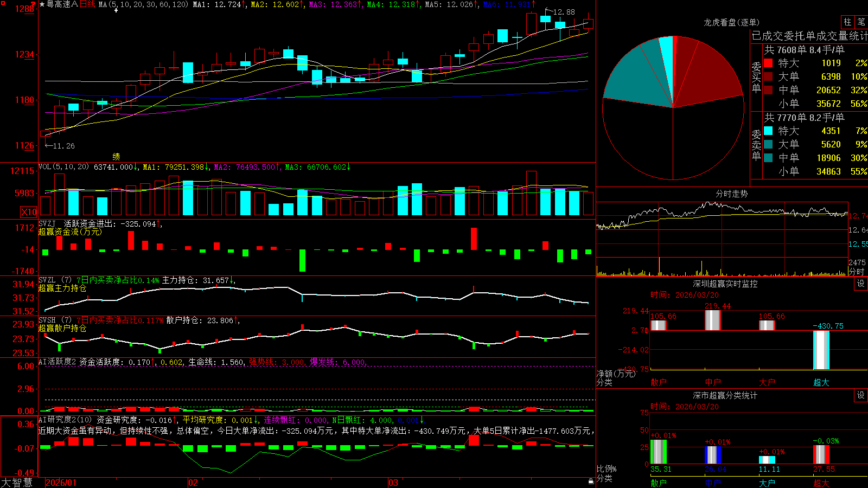Click the 小单 34863 sell row value

(828, 171)
